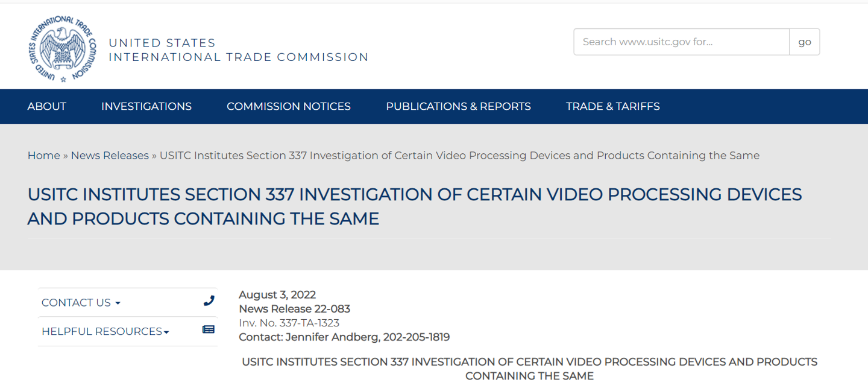Click the Inv. No. 337-TA-1323 link

(289, 323)
